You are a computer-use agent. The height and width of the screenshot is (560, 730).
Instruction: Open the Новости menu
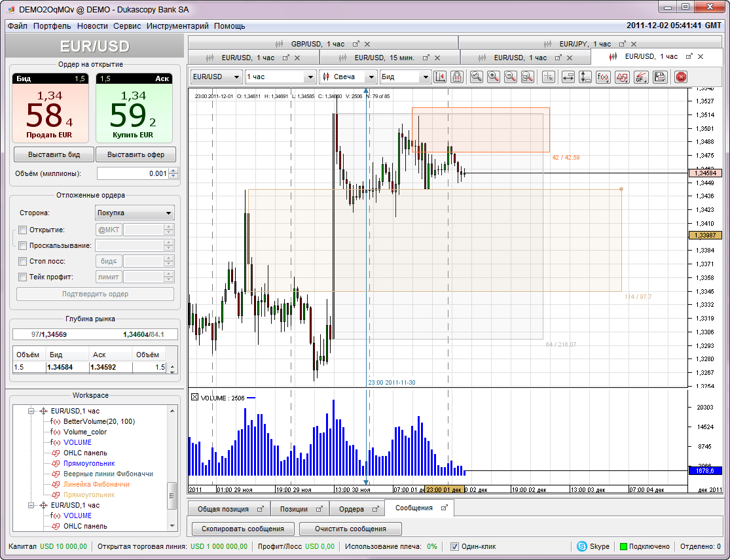coord(92,26)
